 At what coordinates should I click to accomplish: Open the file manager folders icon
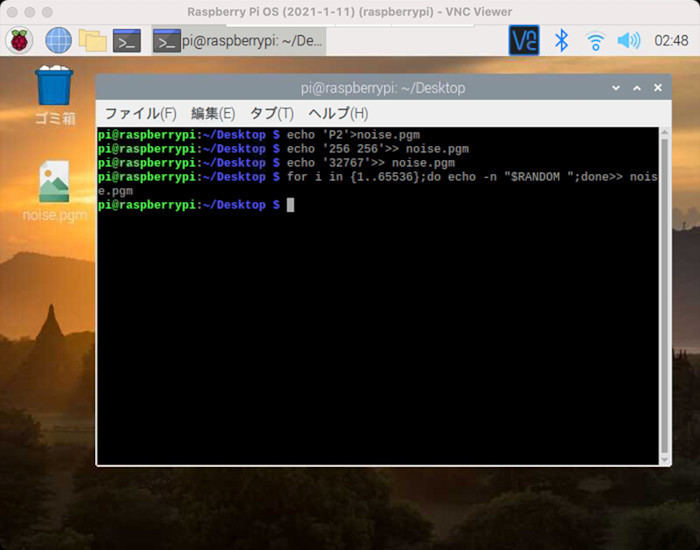click(x=92, y=41)
